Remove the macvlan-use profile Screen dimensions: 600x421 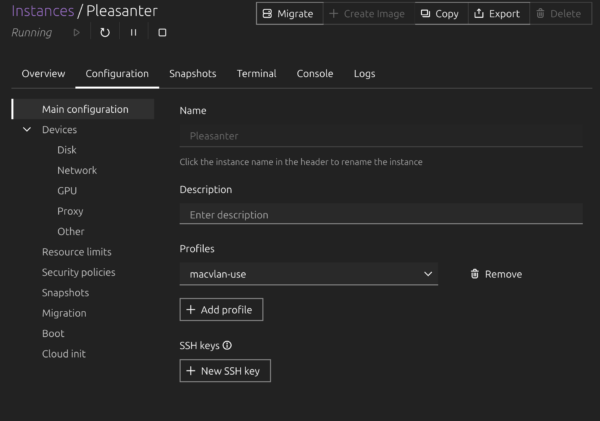pos(496,274)
